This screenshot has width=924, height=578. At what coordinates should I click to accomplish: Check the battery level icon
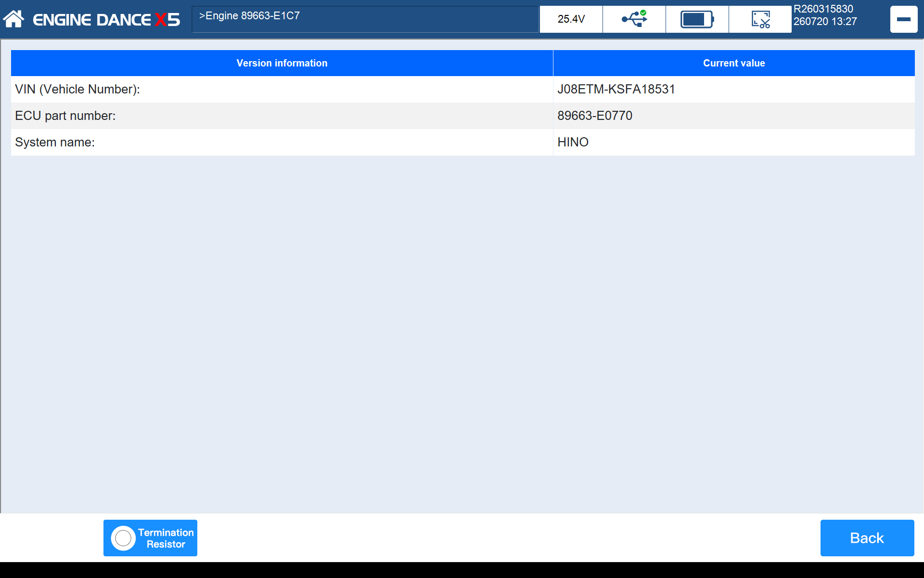pos(697,19)
